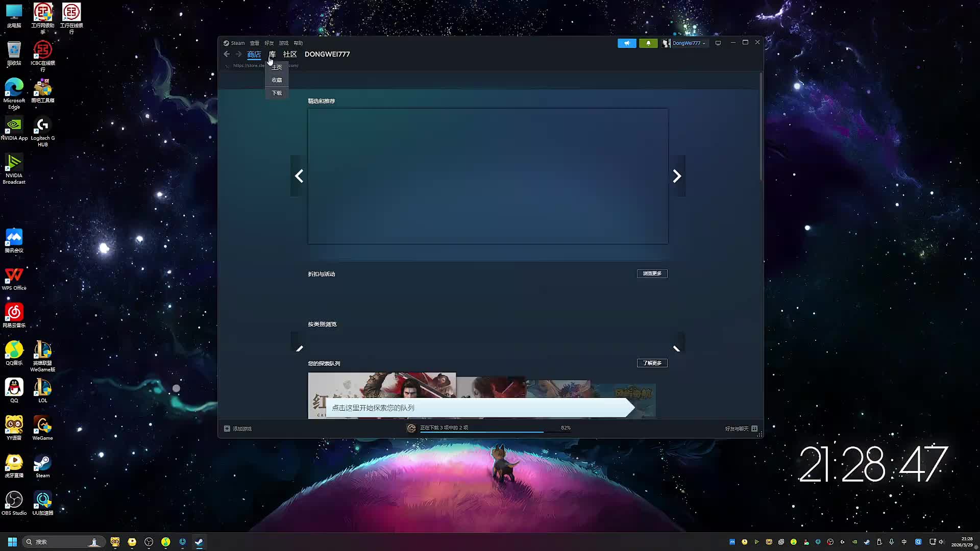The image size is (980, 551).
Task: Click the plus icon beside 添加游戏
Action: (227, 429)
